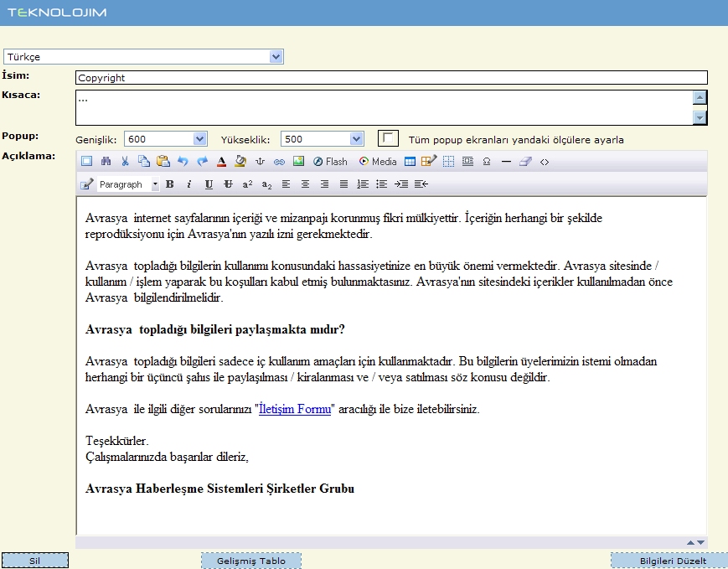Insert a bulleted list

click(382, 184)
